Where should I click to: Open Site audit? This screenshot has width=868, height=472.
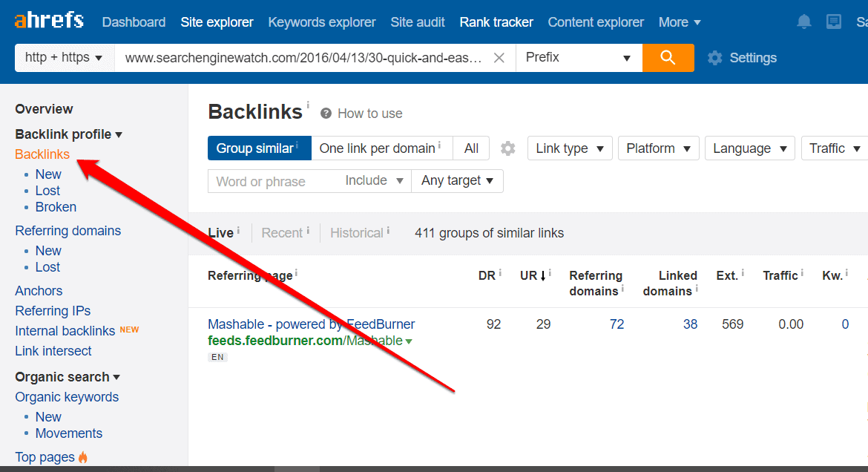coord(418,22)
